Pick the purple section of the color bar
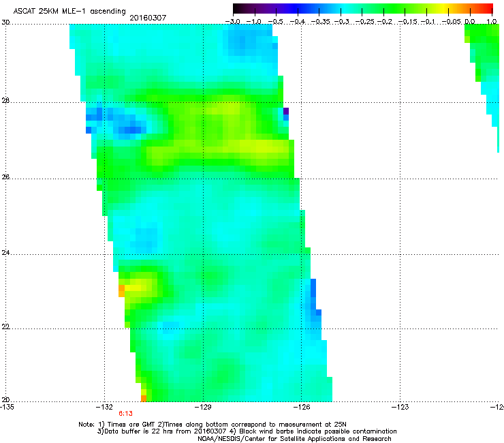The height and width of the screenshot is (443, 504). coord(268,8)
